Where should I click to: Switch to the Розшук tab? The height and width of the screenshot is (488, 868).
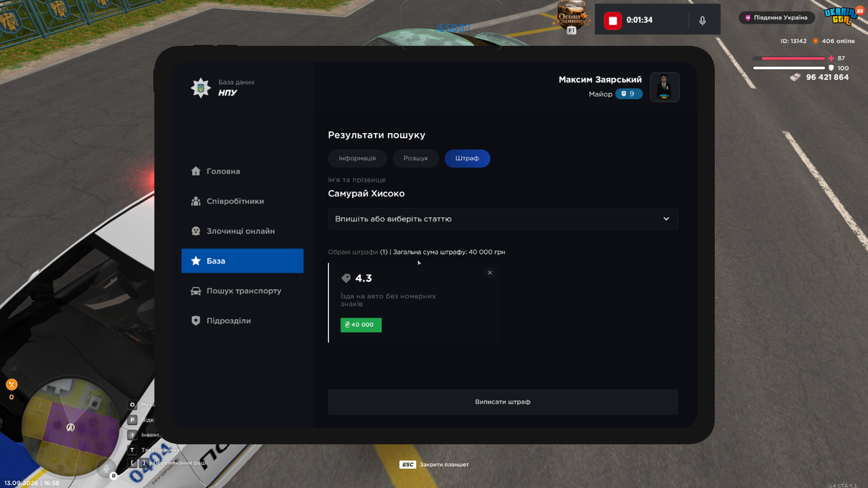tap(416, 158)
